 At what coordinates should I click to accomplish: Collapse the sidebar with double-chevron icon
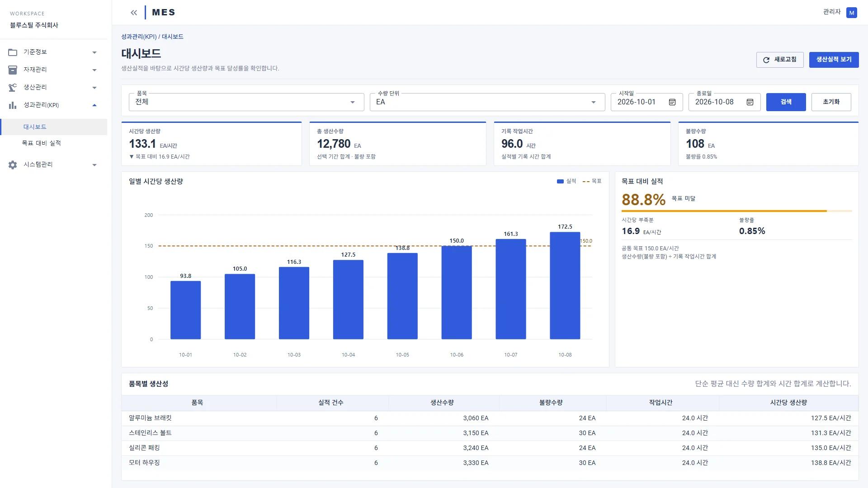[x=134, y=13]
